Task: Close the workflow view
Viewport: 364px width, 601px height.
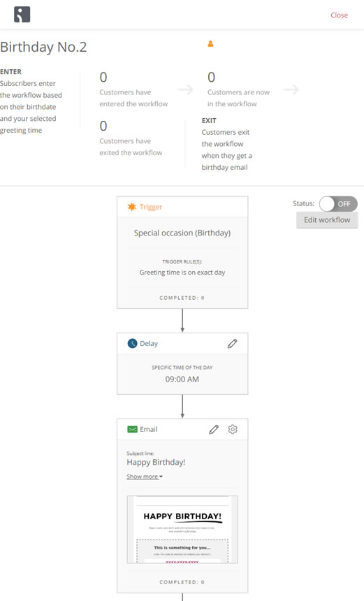Action: coord(339,15)
